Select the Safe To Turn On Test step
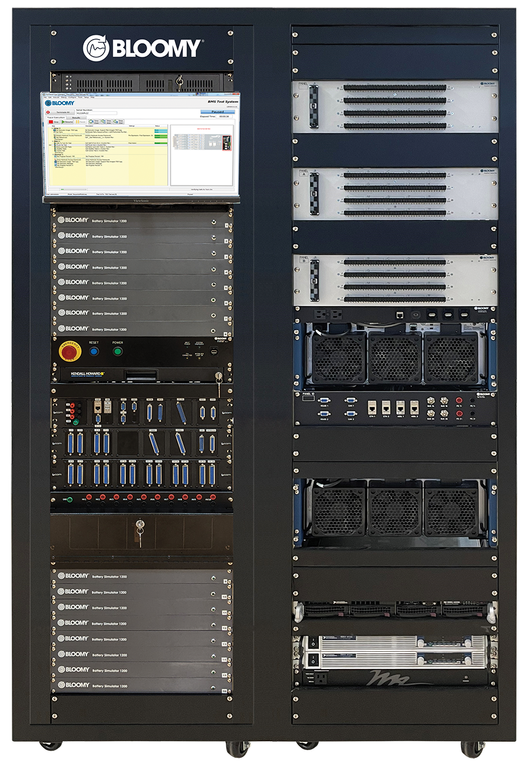 pyautogui.click(x=63, y=143)
